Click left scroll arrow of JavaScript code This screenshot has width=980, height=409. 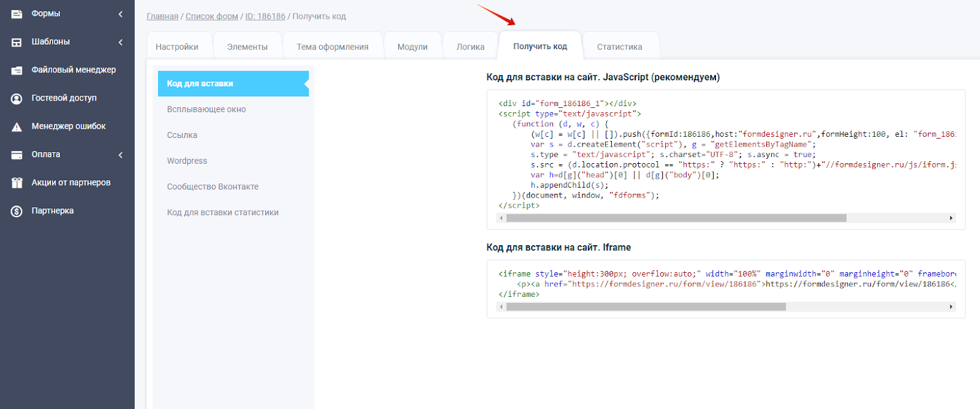pyautogui.click(x=501, y=218)
